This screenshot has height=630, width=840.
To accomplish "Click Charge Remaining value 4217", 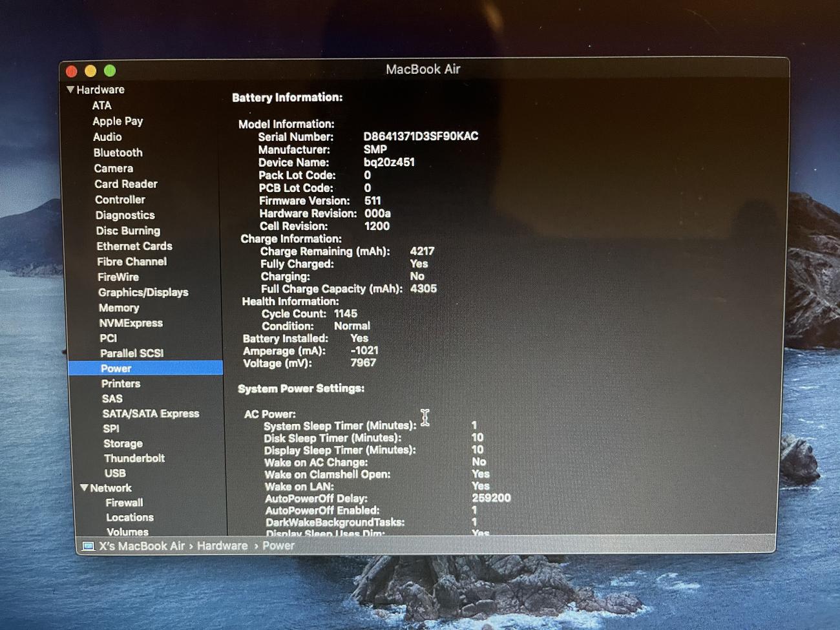I will 422,251.
